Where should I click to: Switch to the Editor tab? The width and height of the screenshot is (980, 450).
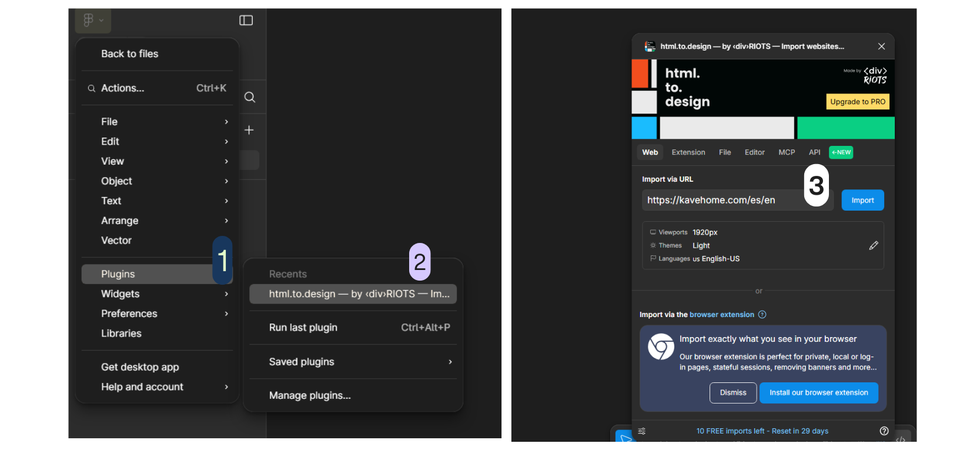click(x=755, y=152)
